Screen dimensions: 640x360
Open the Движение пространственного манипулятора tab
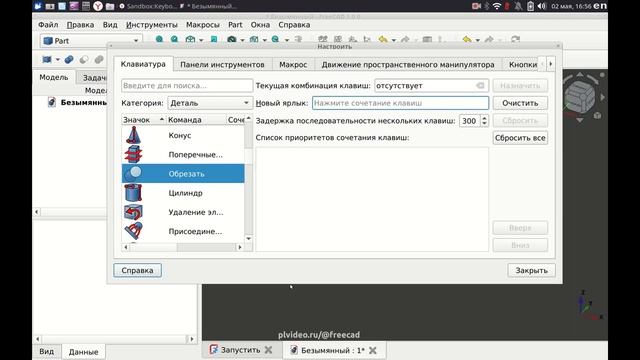[408, 64]
